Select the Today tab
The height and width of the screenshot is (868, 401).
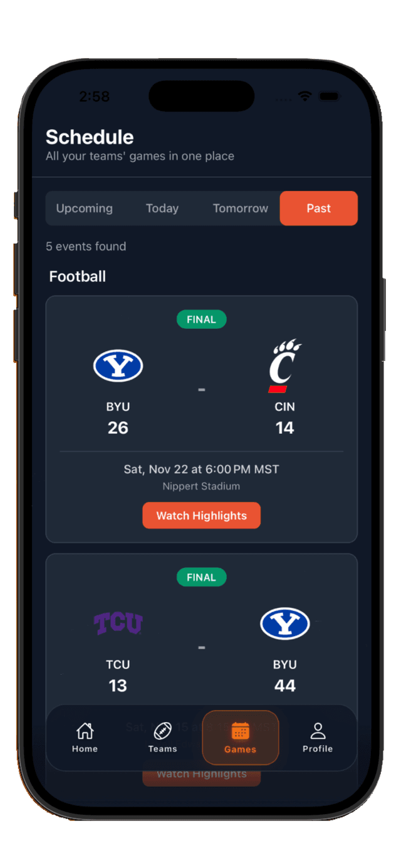coord(162,208)
